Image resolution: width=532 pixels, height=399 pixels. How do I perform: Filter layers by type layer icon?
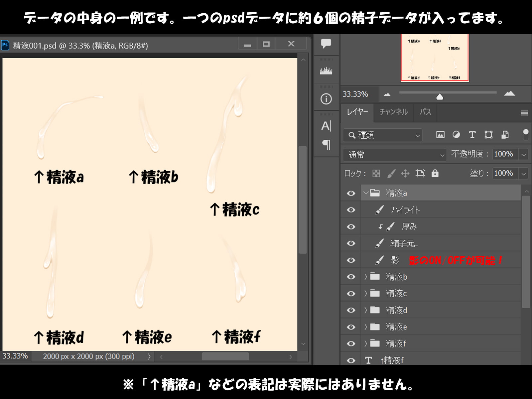(x=472, y=135)
